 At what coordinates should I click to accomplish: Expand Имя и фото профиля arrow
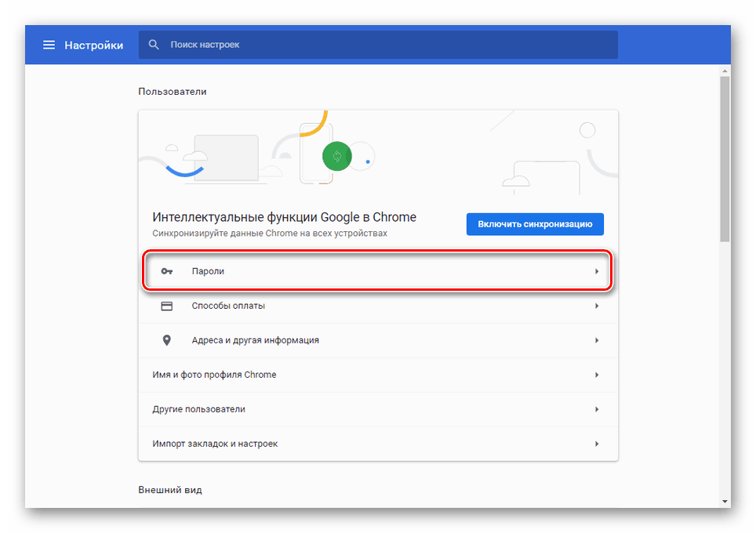(x=597, y=375)
